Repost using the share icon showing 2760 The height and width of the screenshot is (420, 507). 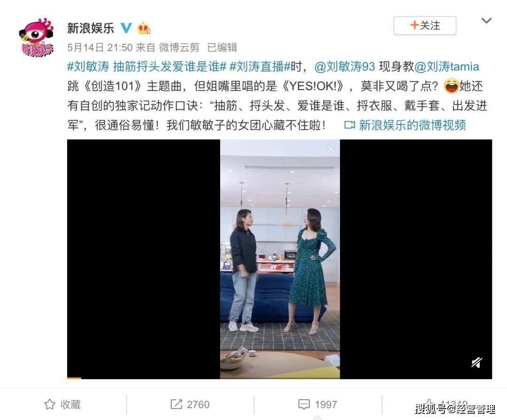[190, 404]
